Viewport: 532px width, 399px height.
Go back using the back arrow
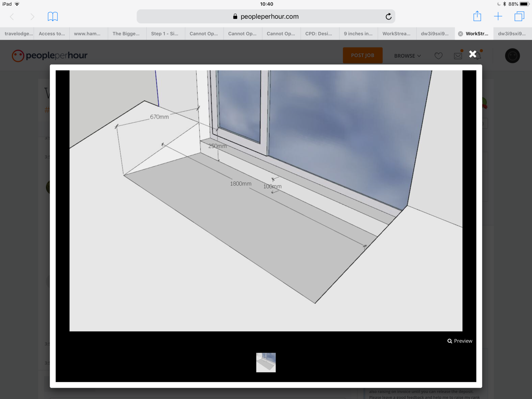(x=12, y=17)
